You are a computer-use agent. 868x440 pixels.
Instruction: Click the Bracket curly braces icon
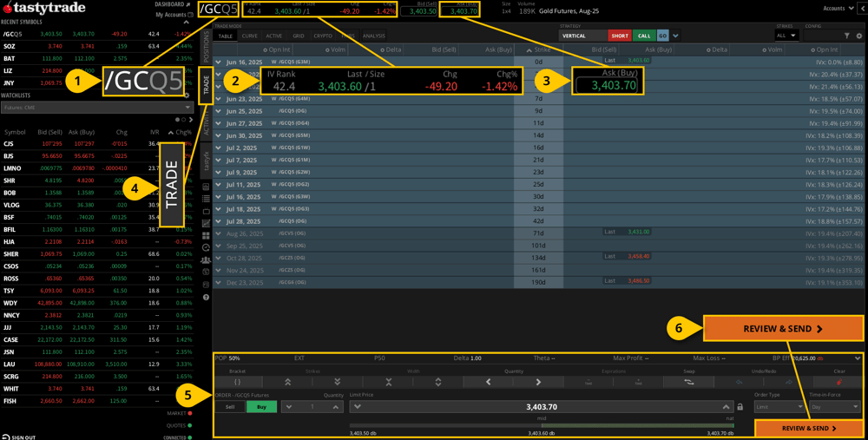(x=238, y=382)
